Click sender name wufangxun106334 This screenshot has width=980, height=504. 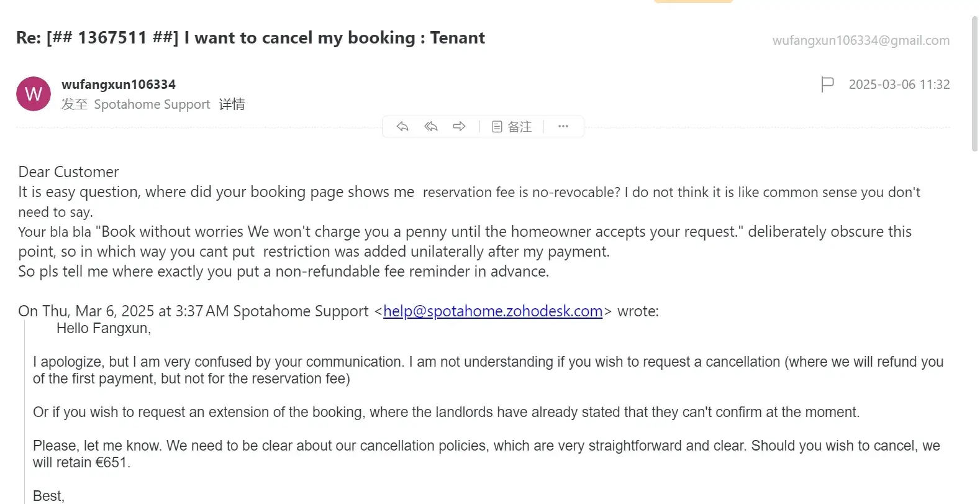pyautogui.click(x=119, y=85)
